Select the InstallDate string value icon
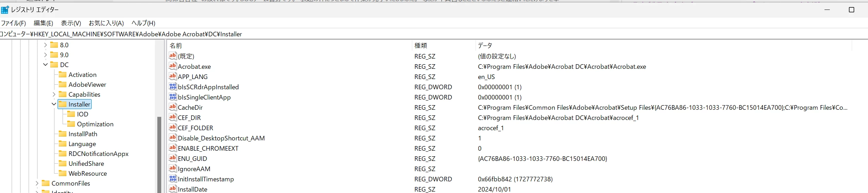The width and height of the screenshot is (868, 193). (x=173, y=189)
